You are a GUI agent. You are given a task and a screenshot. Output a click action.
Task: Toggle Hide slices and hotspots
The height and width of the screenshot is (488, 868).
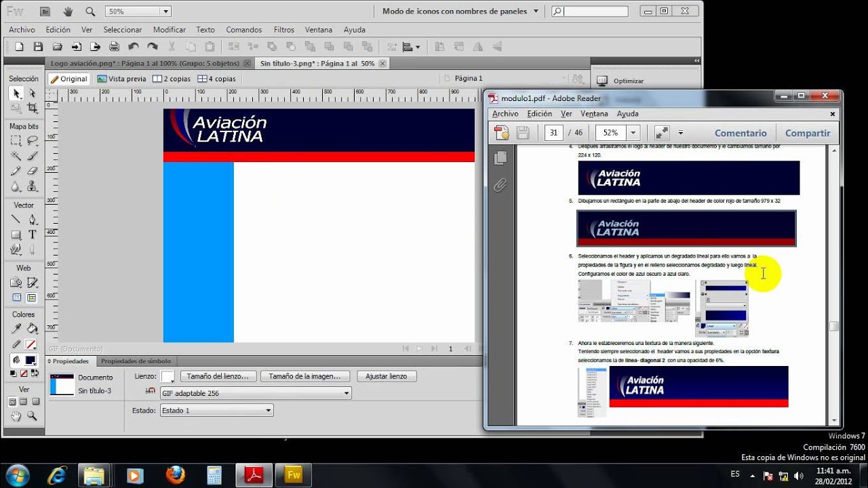pyautogui.click(x=16, y=298)
